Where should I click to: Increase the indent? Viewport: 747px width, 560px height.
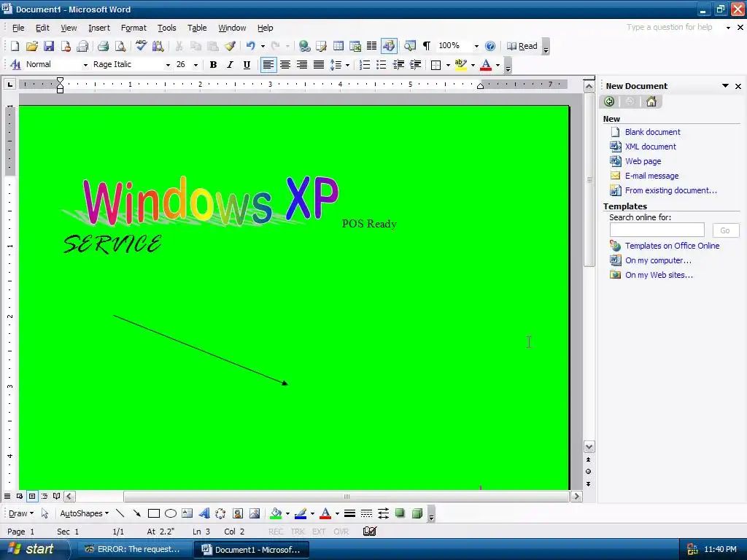click(x=415, y=65)
